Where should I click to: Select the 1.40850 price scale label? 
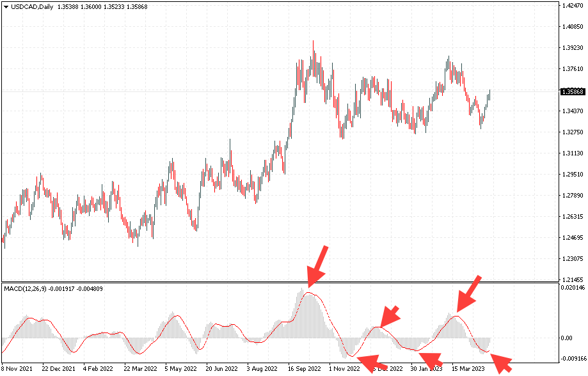(x=573, y=27)
